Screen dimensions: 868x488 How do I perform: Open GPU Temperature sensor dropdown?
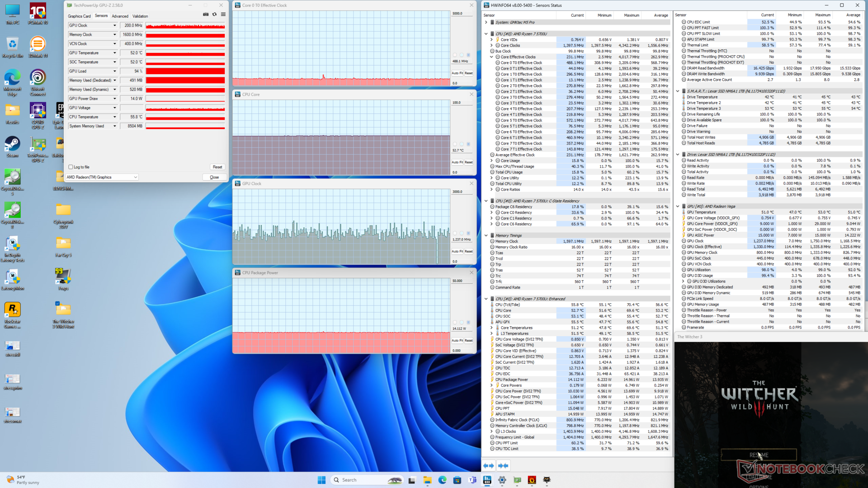(x=114, y=53)
